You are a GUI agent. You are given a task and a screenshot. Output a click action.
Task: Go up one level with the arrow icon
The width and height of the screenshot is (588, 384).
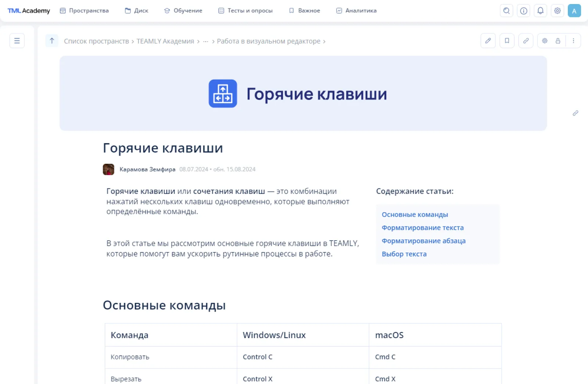click(52, 41)
